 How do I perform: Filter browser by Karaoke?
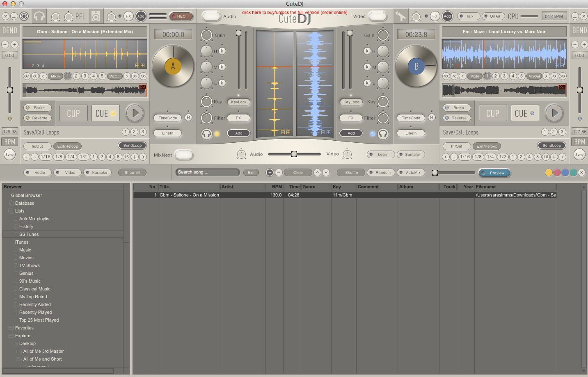coord(98,172)
